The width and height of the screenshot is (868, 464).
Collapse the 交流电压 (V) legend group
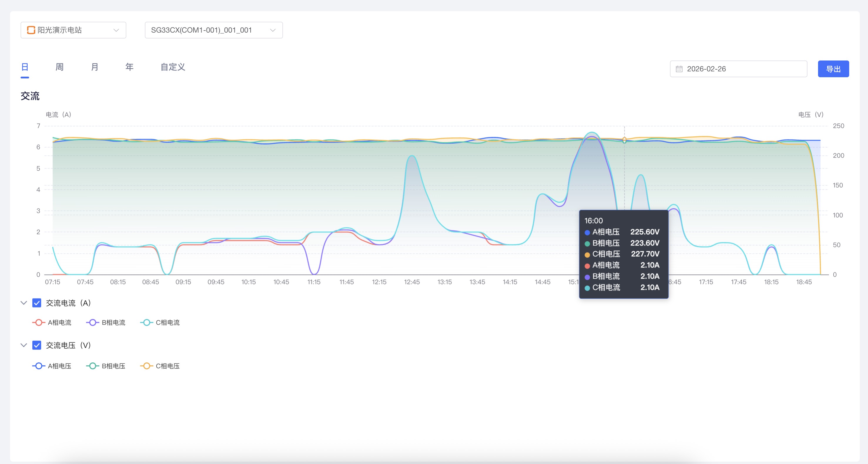coord(24,345)
